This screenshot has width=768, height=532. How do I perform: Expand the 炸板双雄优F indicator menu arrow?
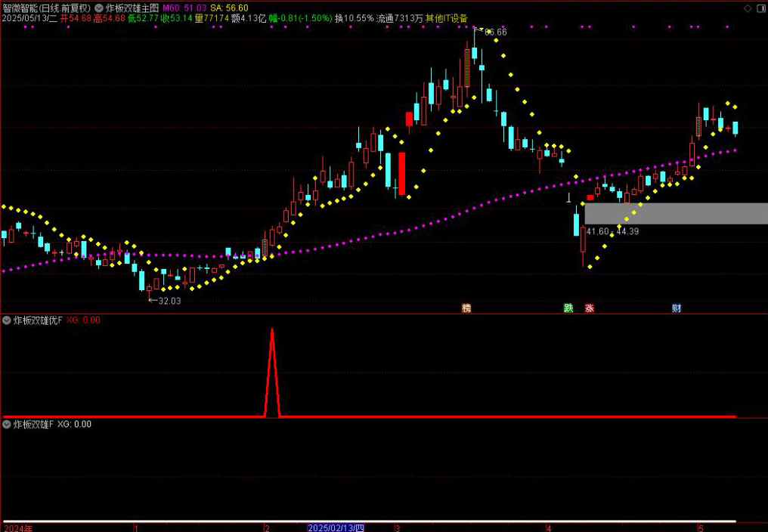pos(7,320)
